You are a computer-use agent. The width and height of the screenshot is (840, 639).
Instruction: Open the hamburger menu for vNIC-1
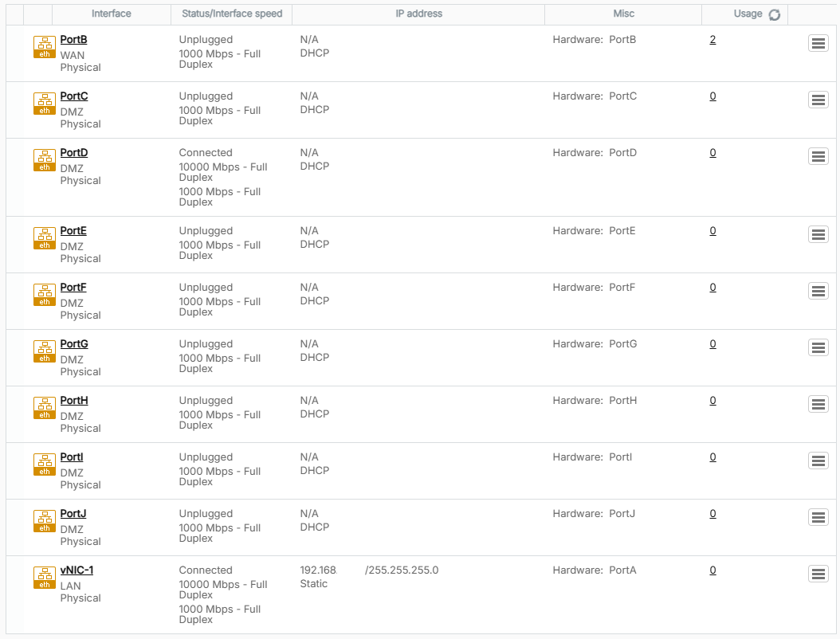[x=818, y=574]
